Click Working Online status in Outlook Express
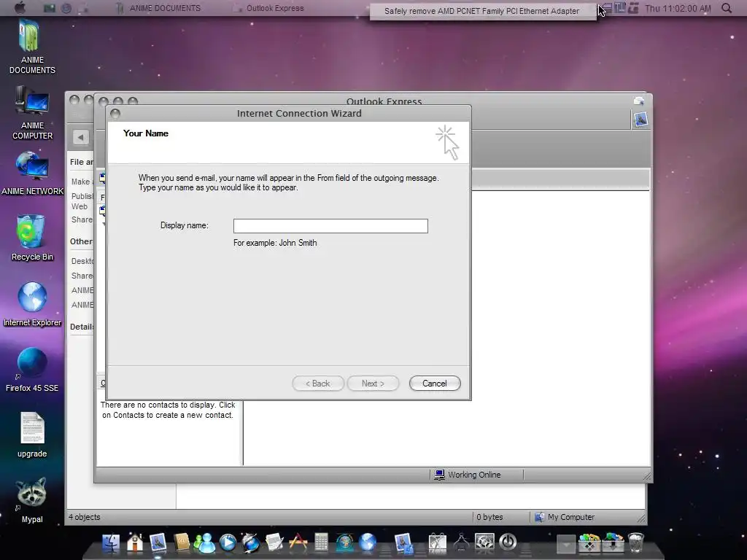This screenshot has width=747, height=560. tap(468, 475)
